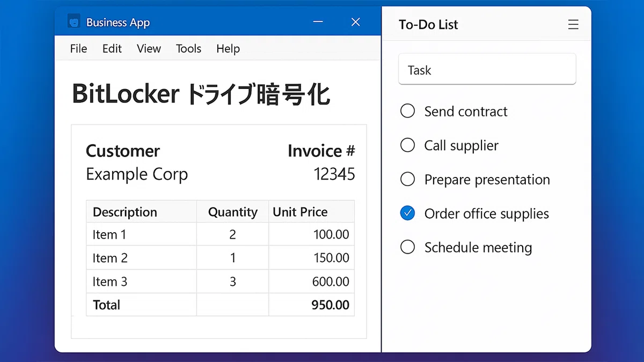This screenshot has width=644, height=362.
Task: Open the Help menu
Action: 228,49
